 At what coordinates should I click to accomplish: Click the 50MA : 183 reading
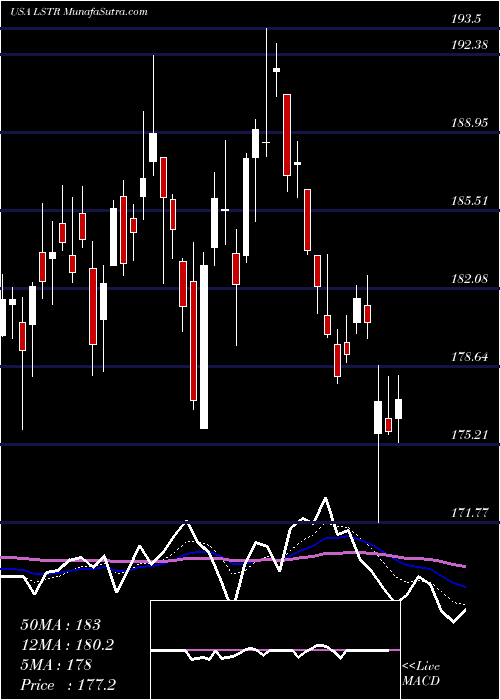[x=61, y=625]
